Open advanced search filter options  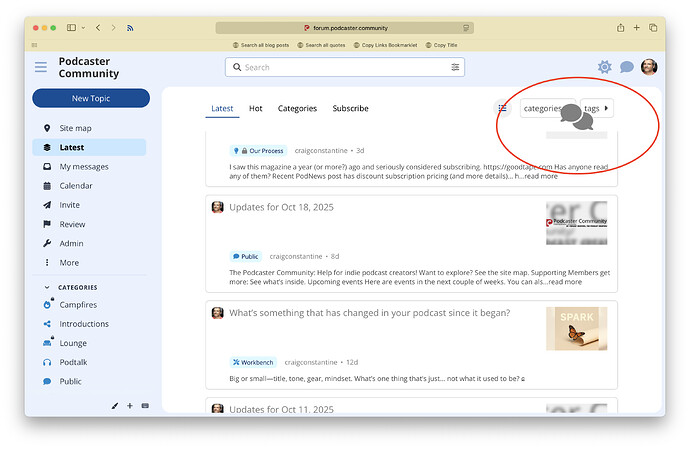tap(455, 67)
